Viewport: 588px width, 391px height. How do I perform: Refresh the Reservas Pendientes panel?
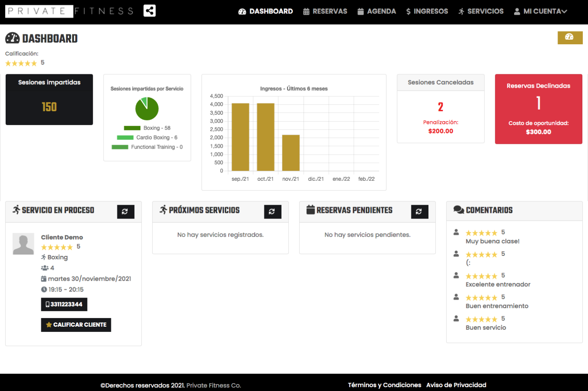click(419, 212)
